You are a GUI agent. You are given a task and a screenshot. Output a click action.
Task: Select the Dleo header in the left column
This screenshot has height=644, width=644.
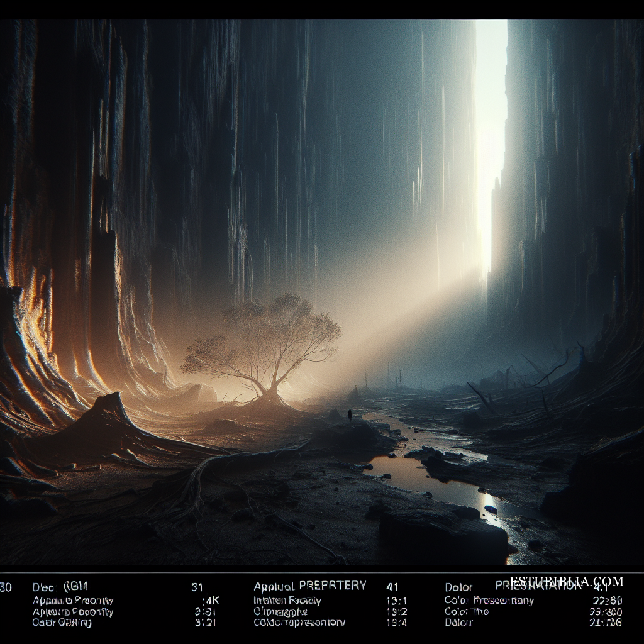pyautogui.click(x=60, y=587)
